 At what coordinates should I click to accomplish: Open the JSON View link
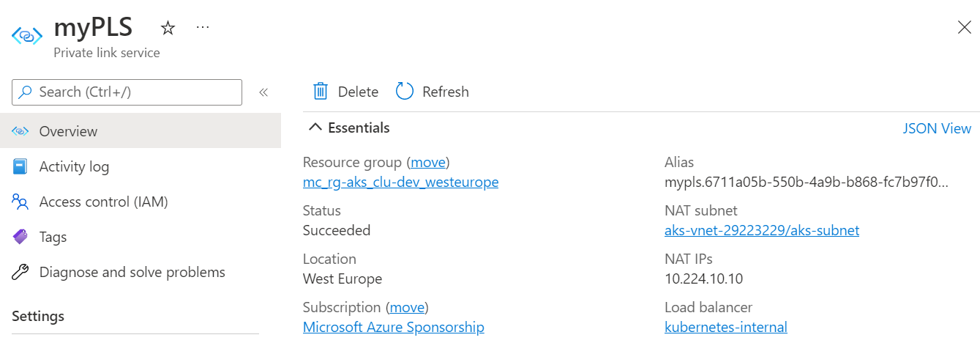tap(937, 128)
